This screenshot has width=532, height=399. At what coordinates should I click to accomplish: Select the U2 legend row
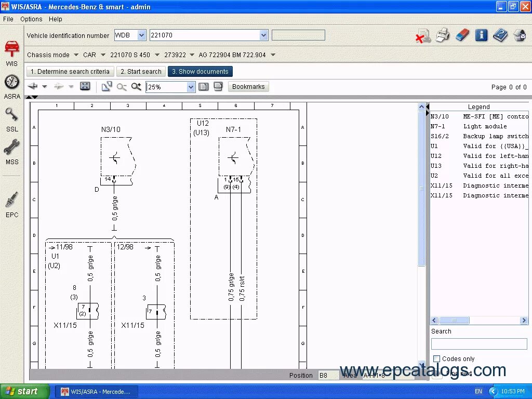tap(479, 176)
